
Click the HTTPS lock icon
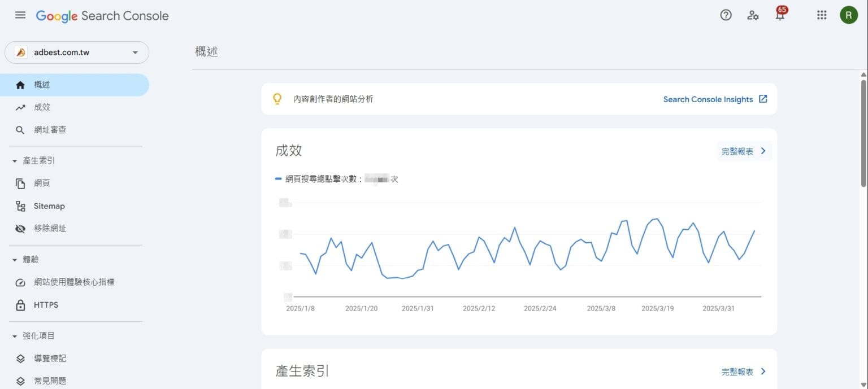tap(21, 305)
